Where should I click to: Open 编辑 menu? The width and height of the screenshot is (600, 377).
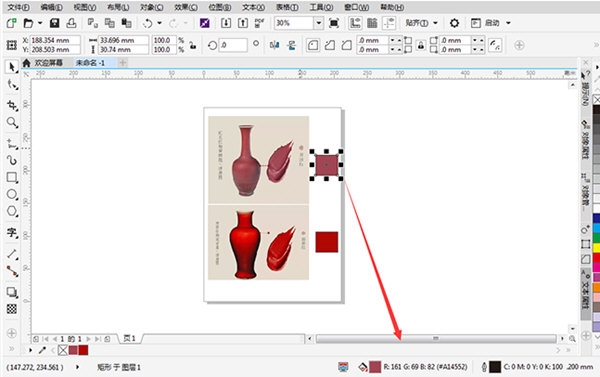[x=52, y=7]
